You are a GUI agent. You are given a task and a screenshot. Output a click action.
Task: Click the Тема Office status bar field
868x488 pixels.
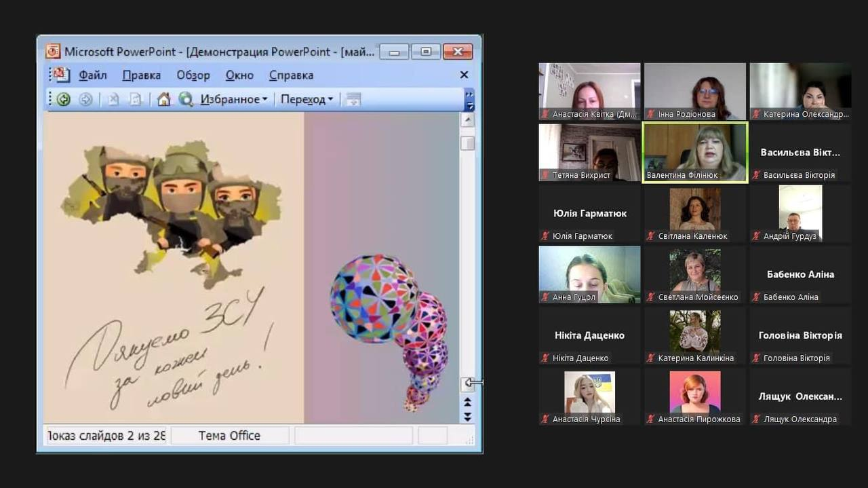pos(229,436)
